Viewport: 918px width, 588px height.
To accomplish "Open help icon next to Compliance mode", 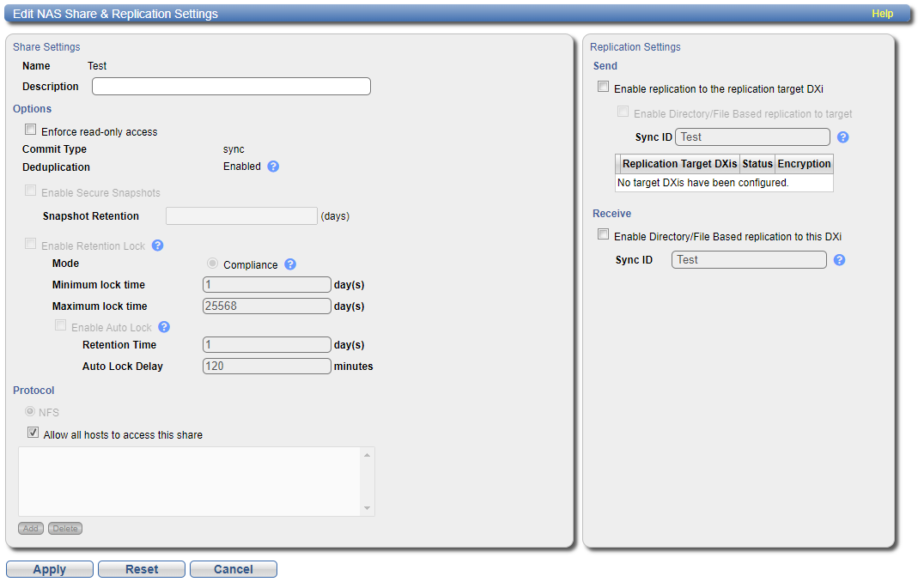I will (x=290, y=264).
